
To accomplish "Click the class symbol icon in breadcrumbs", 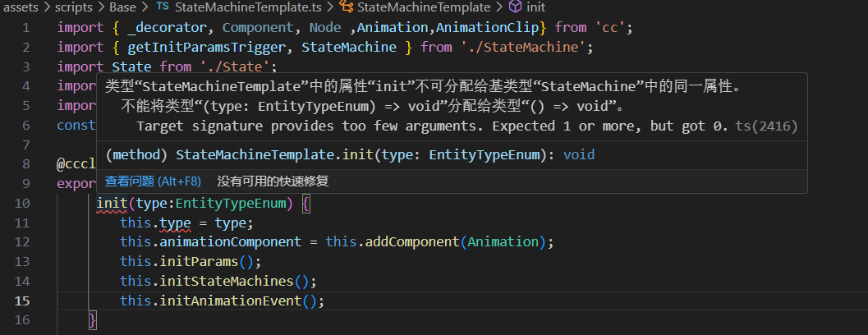I will tap(347, 7).
